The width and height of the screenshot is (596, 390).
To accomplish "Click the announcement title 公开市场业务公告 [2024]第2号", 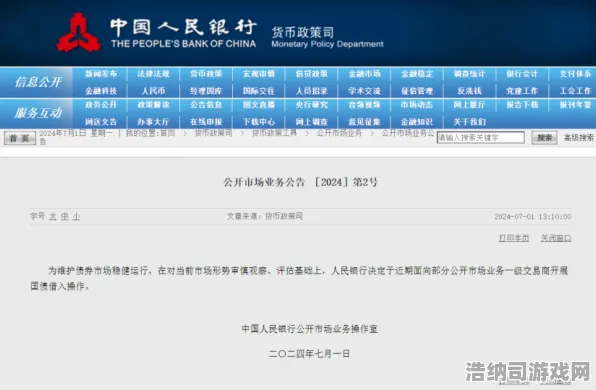I will [x=301, y=182].
